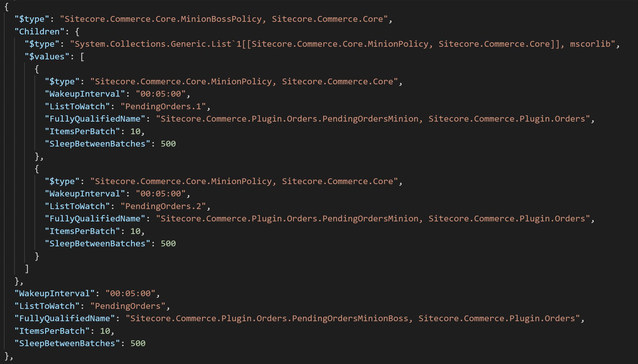This screenshot has height=364, width=638.
Task: Click the very first opening brace
Action: pos(7,7)
